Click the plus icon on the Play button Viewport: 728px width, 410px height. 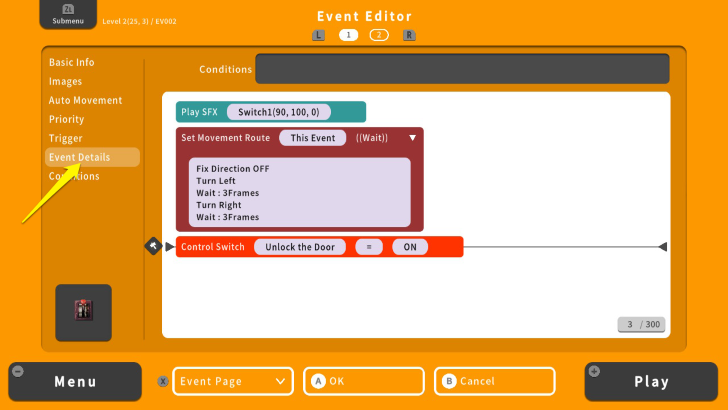point(594,371)
